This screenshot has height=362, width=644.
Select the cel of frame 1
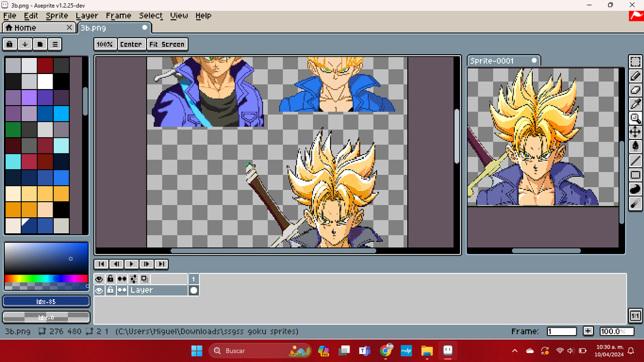[194, 290]
